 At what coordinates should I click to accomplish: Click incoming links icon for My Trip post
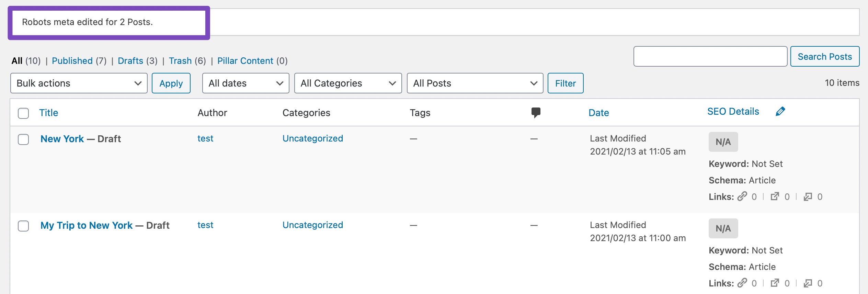(808, 283)
